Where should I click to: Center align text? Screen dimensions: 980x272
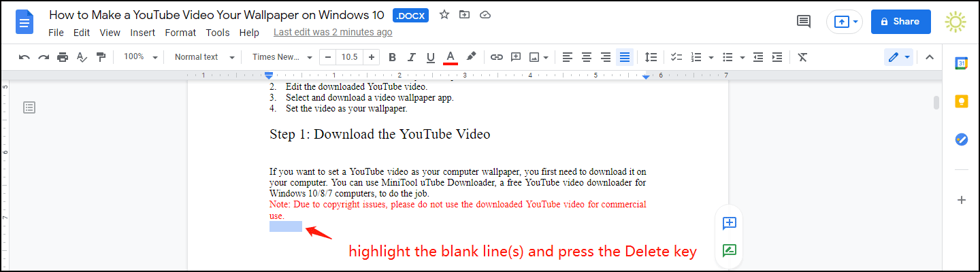[587, 57]
